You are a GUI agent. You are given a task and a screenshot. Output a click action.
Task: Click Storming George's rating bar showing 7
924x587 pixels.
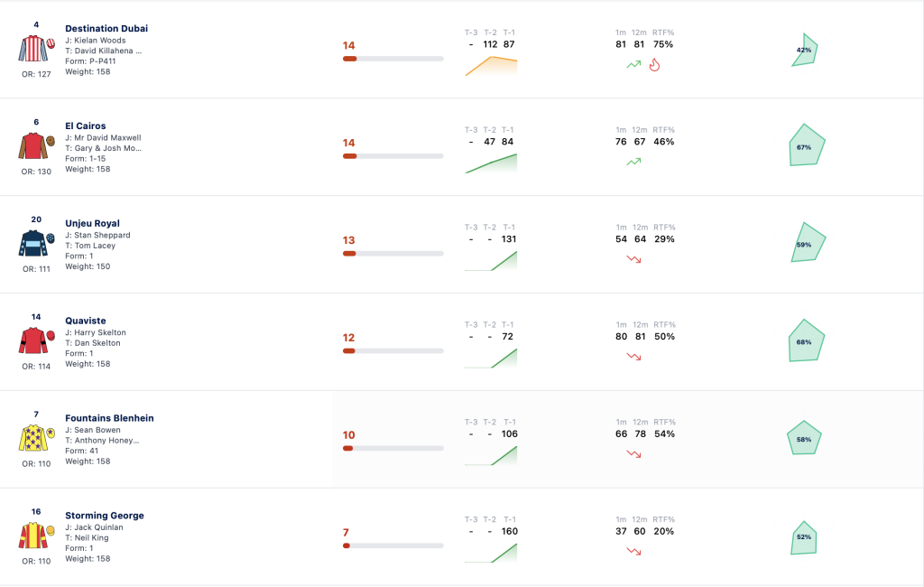393,545
